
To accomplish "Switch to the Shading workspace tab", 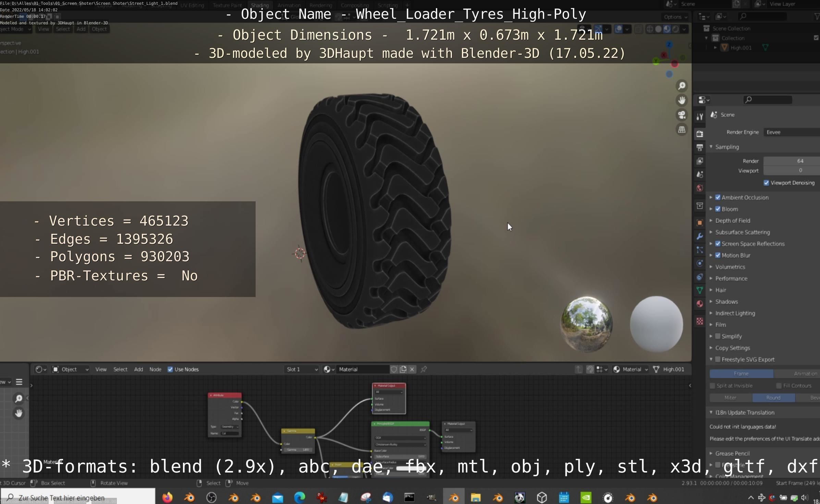I will point(260,5).
